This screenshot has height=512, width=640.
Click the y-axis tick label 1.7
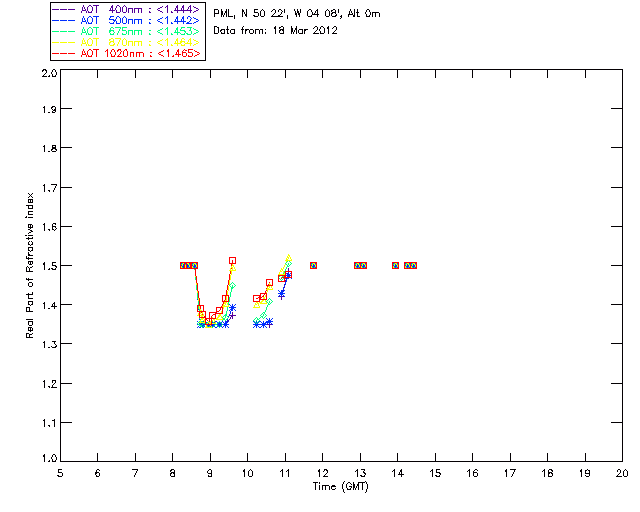pos(49,188)
